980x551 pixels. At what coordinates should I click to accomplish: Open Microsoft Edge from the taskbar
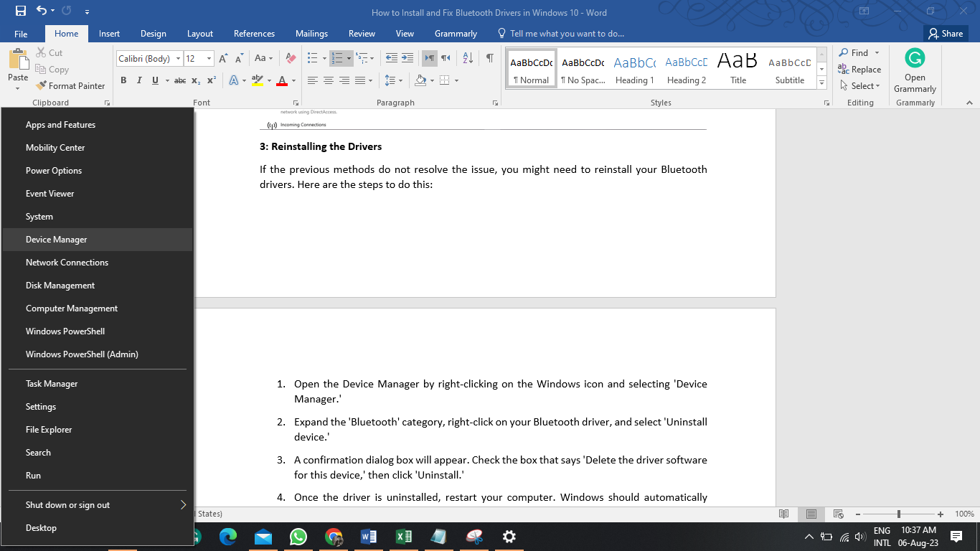tap(228, 537)
